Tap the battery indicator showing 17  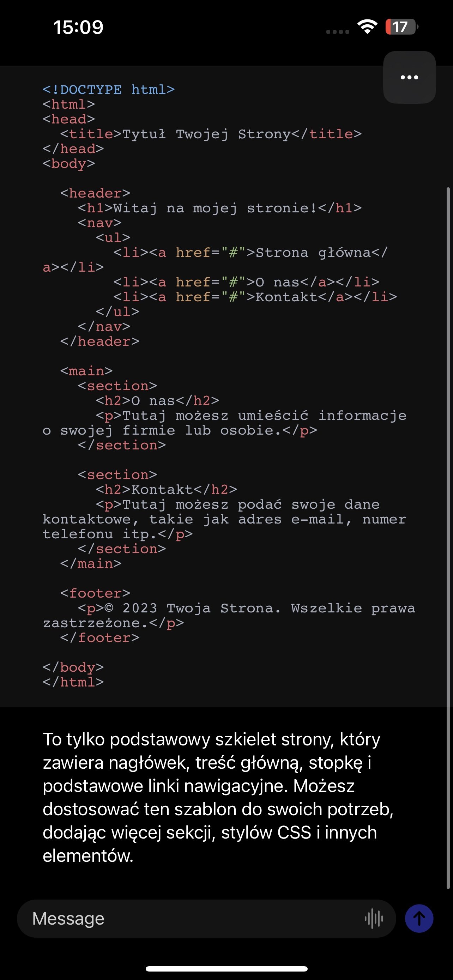[401, 27]
